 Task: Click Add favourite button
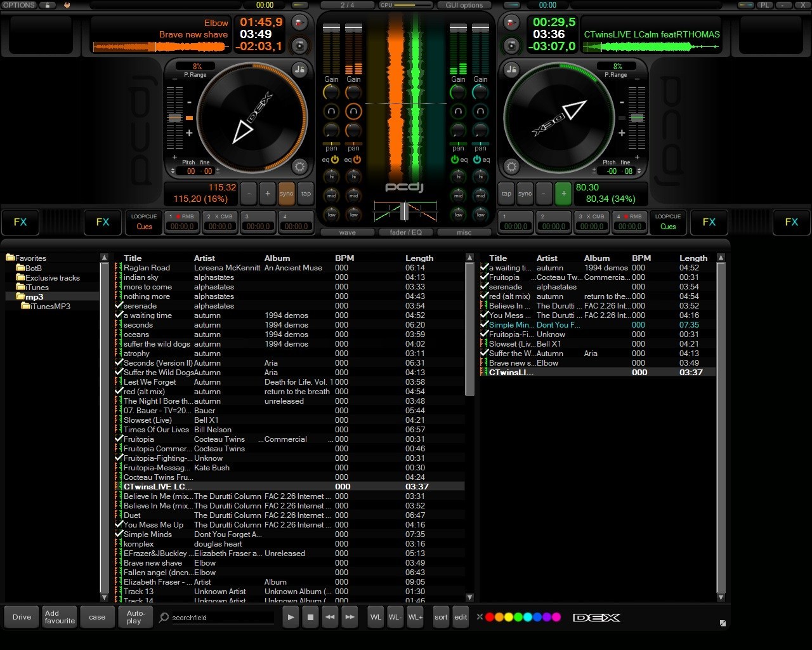tap(60, 617)
